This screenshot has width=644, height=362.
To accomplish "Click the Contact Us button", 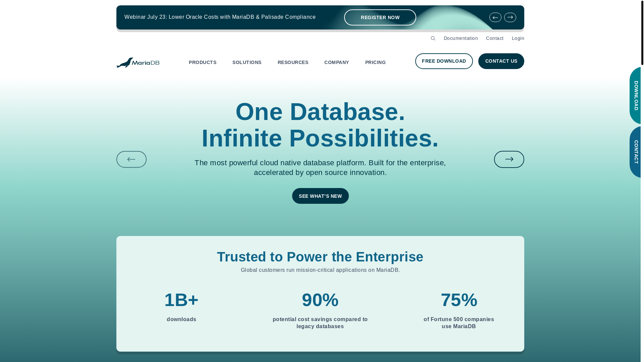I will click(501, 61).
